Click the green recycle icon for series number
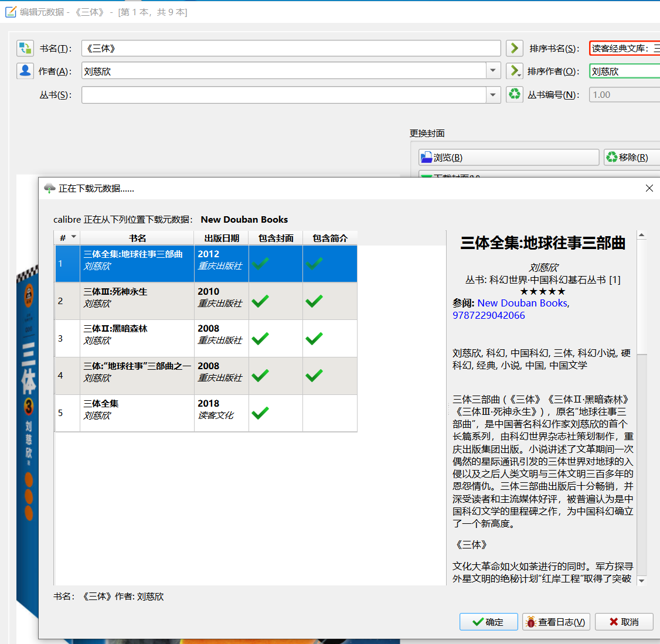660x644 pixels. (515, 94)
